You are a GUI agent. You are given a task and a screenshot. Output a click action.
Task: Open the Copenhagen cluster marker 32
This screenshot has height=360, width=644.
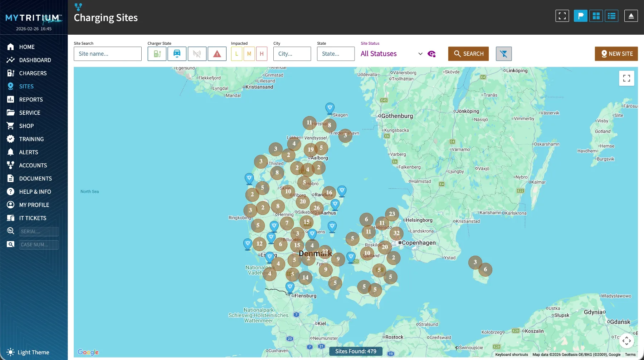pos(396,233)
